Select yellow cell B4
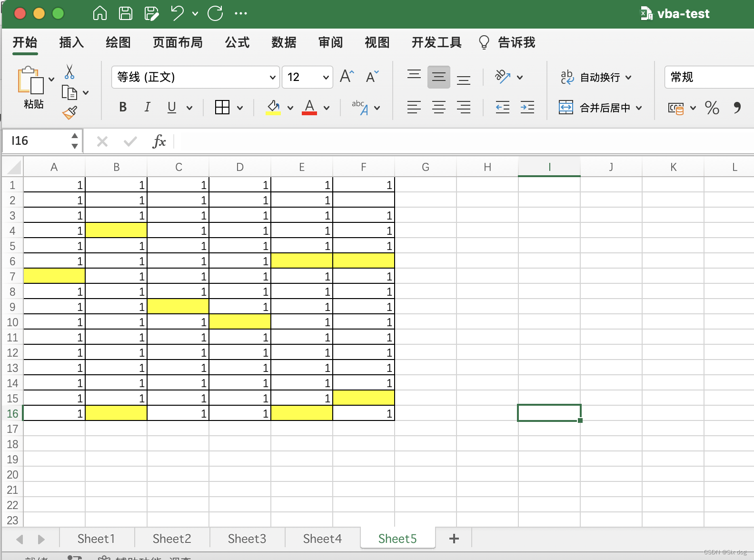 tap(116, 230)
